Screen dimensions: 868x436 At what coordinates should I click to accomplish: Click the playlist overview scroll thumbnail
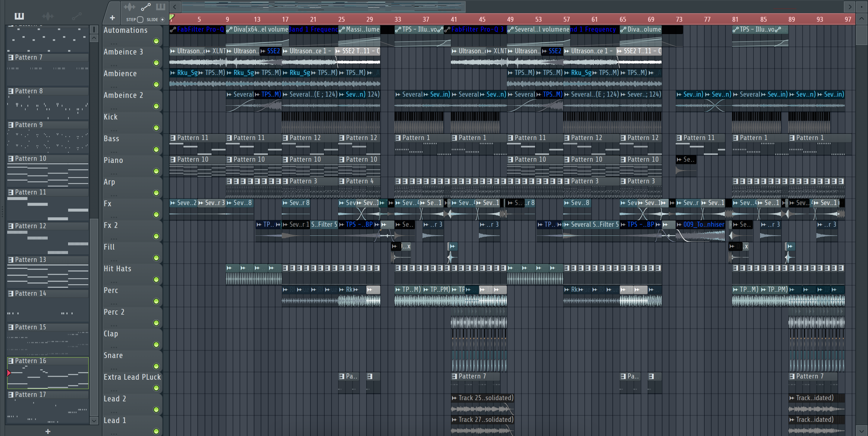point(323,6)
